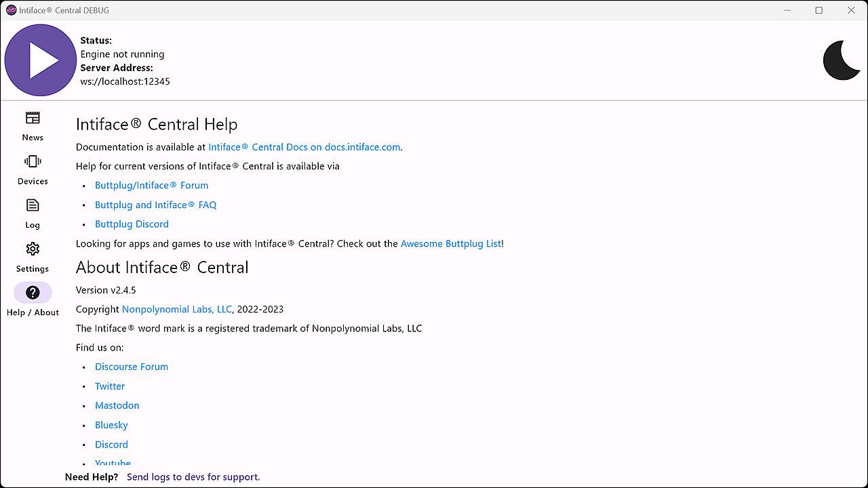This screenshot has height=488, width=868.
Task: Open the Devices section icon
Action: (33, 161)
